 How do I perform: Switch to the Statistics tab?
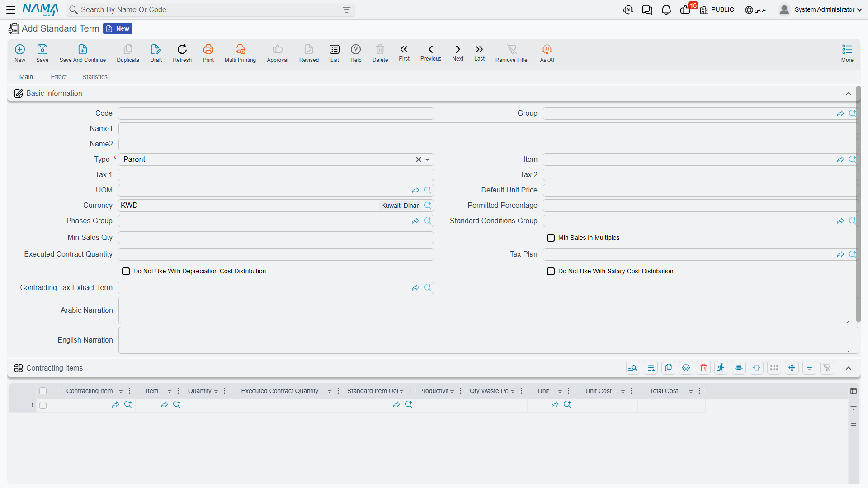point(95,77)
